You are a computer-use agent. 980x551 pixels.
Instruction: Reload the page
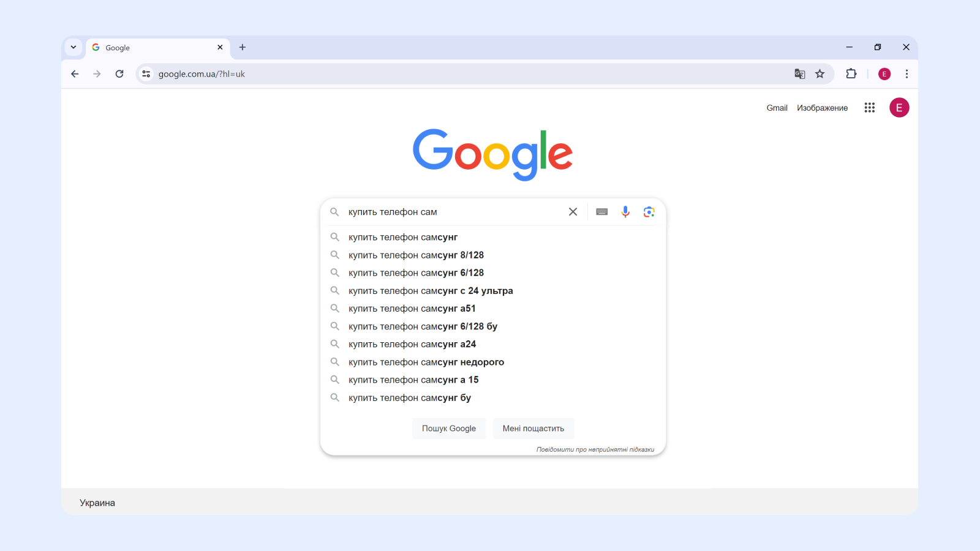[119, 73]
